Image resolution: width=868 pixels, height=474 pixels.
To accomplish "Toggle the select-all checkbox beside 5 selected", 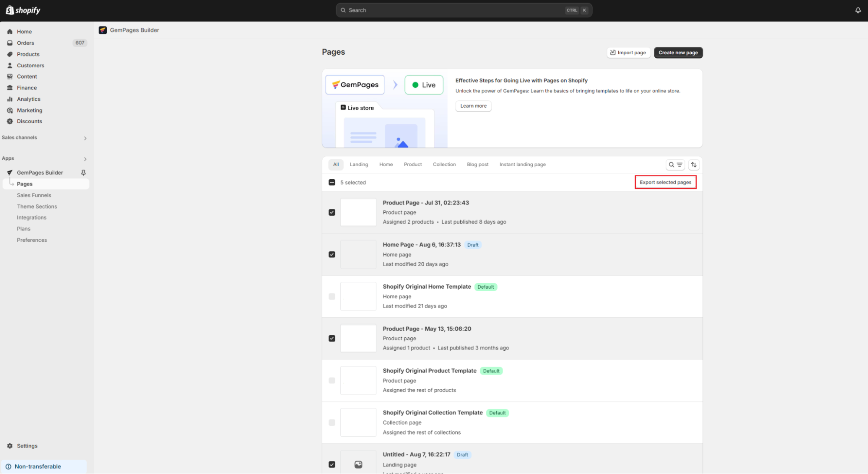I will point(332,182).
